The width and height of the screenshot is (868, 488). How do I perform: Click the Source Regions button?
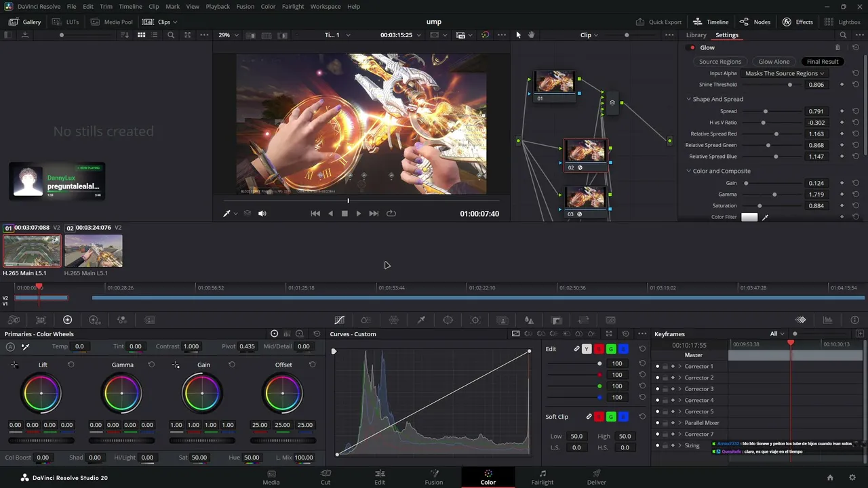click(x=720, y=62)
